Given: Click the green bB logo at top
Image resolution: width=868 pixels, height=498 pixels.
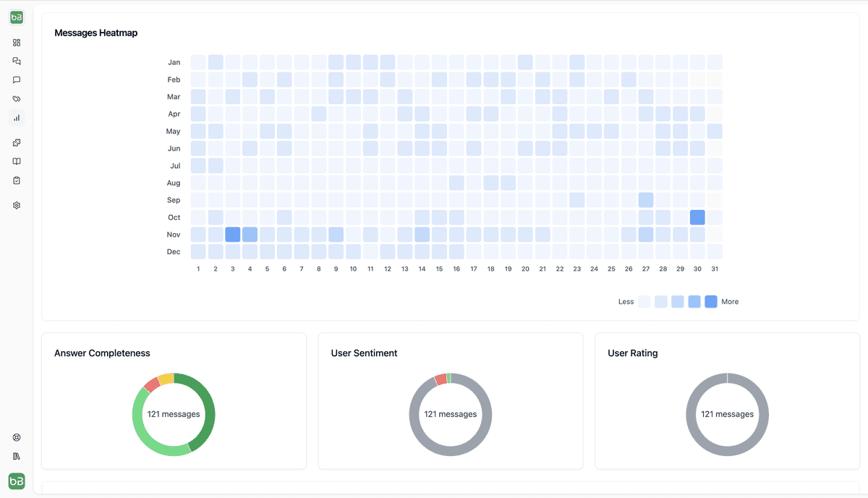Looking at the screenshot, I should point(17,17).
